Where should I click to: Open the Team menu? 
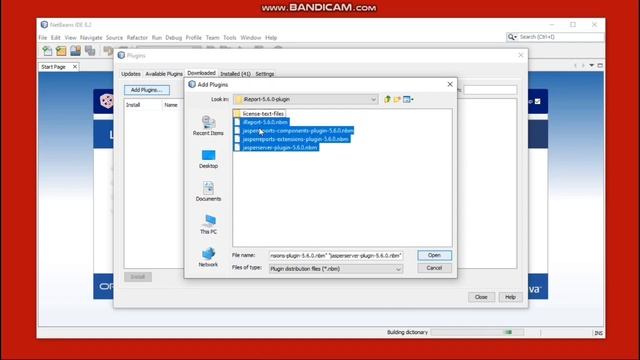pos(212,38)
